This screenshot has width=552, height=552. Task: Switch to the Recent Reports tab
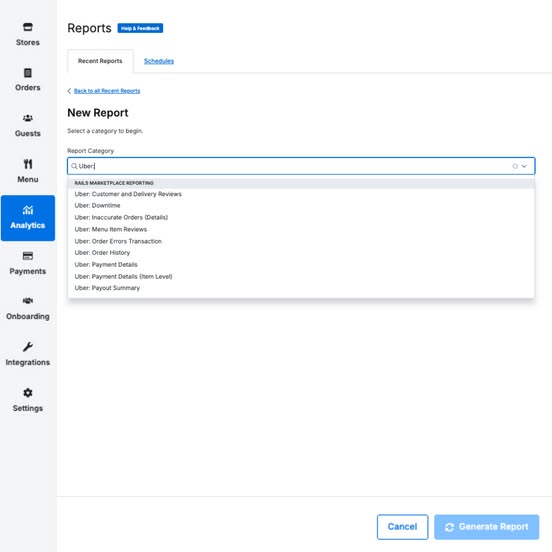coord(100,61)
